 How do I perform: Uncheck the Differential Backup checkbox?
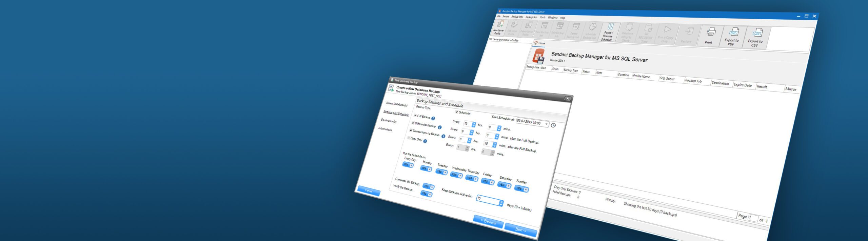coord(413,123)
